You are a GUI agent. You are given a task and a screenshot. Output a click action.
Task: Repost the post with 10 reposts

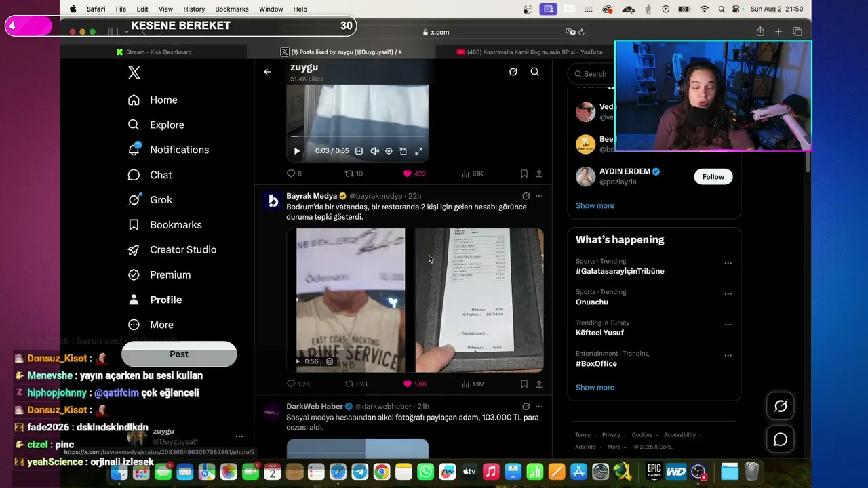(354, 174)
